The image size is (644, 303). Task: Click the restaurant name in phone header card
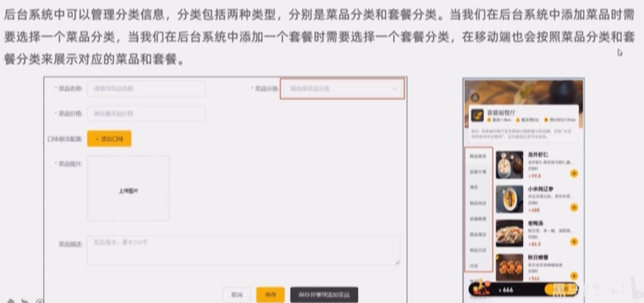coord(501,113)
